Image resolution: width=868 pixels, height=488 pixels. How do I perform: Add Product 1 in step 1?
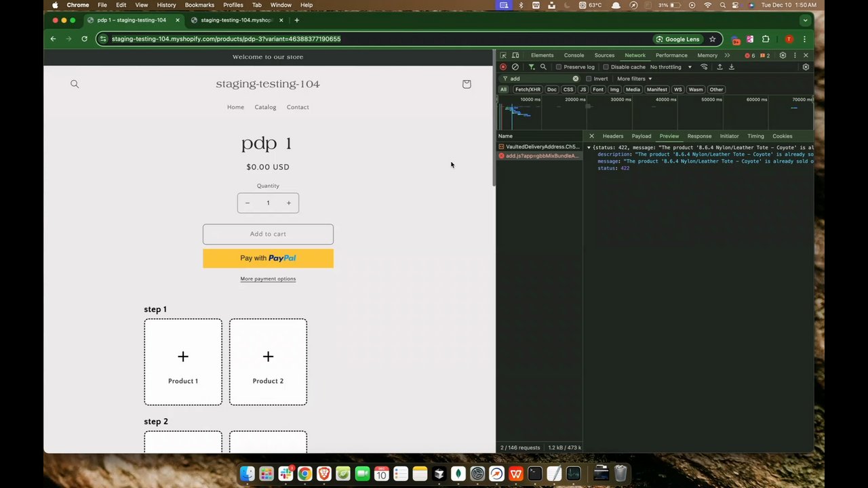[183, 362]
